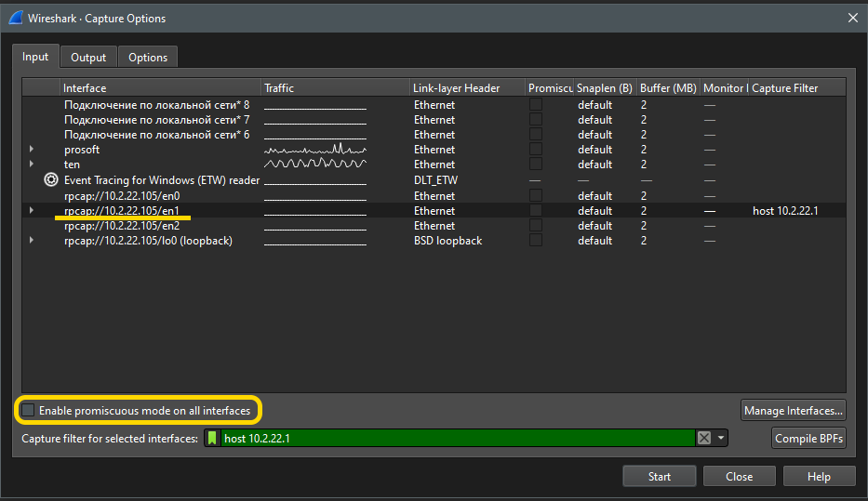Image resolution: width=868 pixels, height=501 pixels.
Task: Click the Compile BPFs button
Action: tap(808, 438)
